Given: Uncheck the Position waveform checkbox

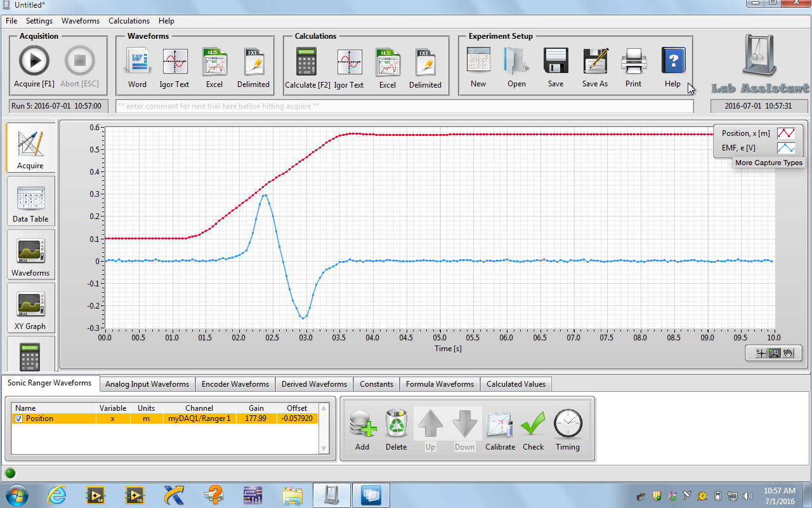Looking at the screenshot, I should point(18,419).
